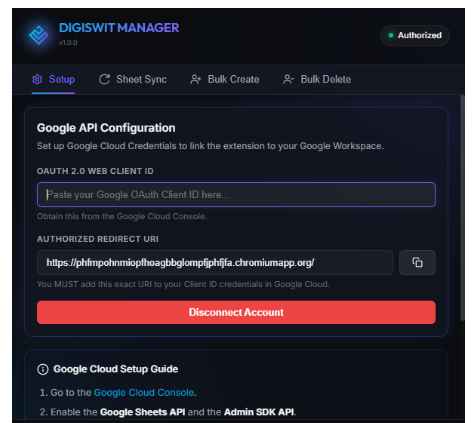Click the vertical scrollbar on the right
Screen dimensions: 473x423
pos(462,207)
